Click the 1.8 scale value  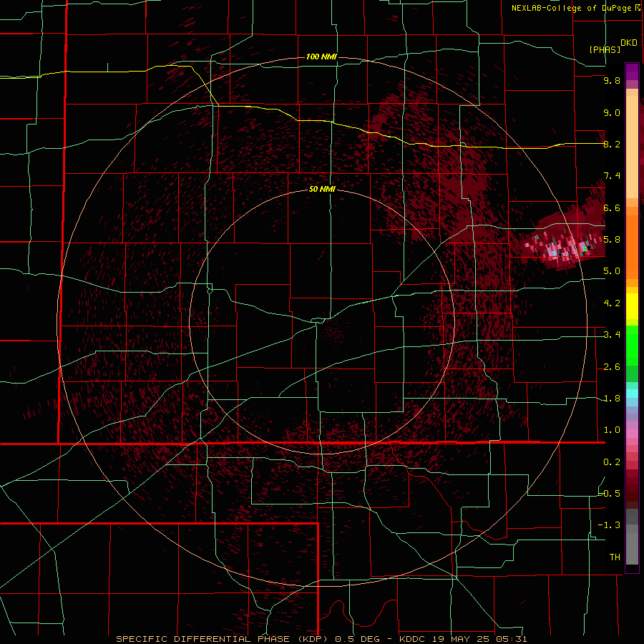click(612, 399)
